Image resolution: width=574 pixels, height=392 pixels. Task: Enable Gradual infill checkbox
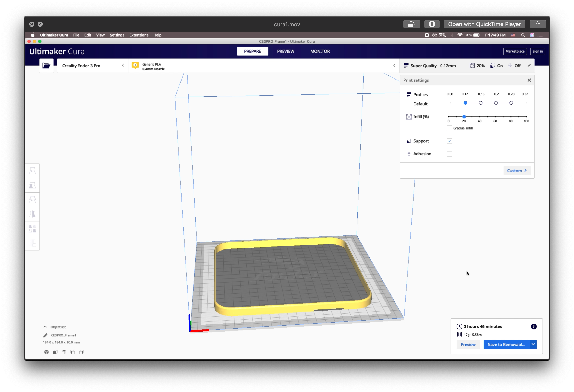[x=449, y=128]
